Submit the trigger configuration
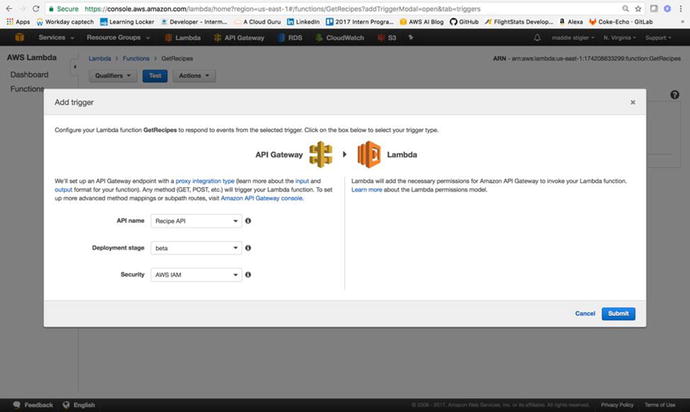Screen dimensions: 690x412 618,313
